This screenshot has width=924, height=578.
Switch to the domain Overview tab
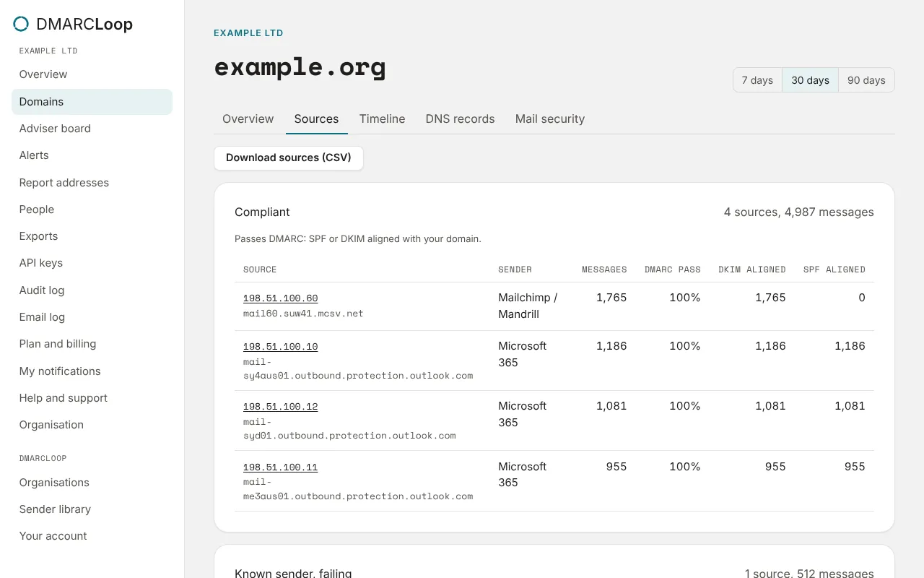click(248, 119)
